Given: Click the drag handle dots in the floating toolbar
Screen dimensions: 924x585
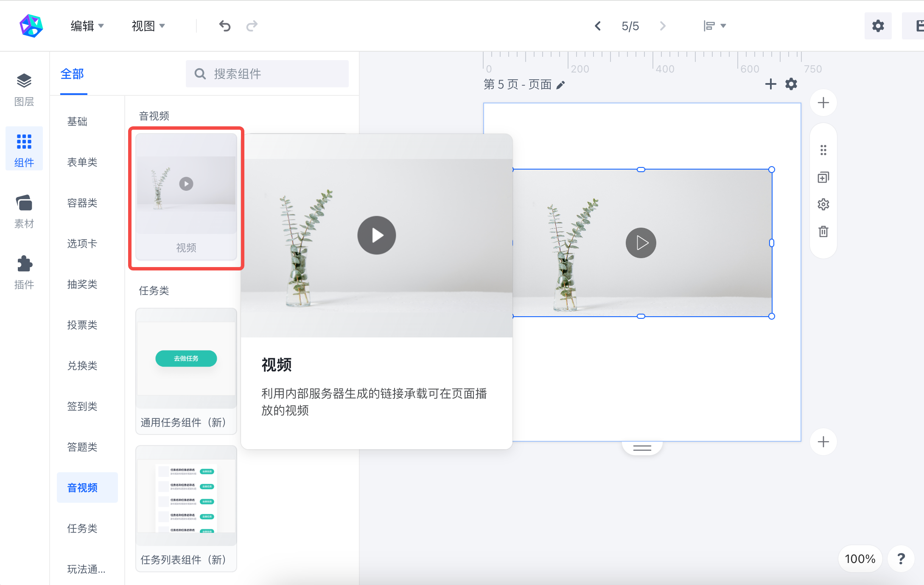Looking at the screenshot, I should tap(823, 150).
